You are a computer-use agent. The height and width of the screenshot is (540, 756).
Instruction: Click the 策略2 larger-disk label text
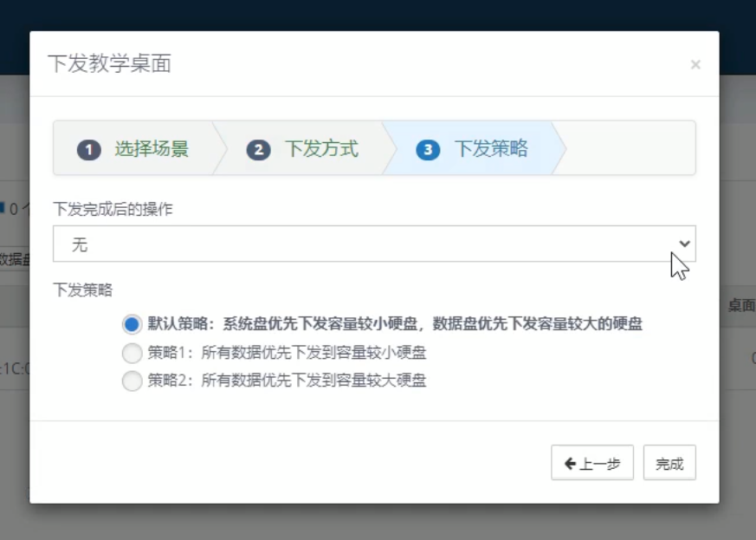pos(286,381)
